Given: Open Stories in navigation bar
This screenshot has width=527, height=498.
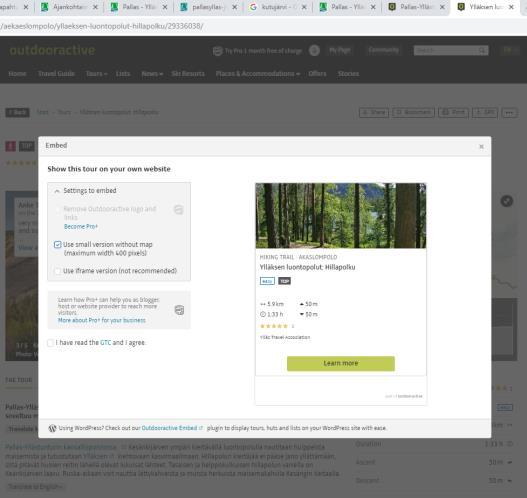Looking at the screenshot, I should pos(348,74).
